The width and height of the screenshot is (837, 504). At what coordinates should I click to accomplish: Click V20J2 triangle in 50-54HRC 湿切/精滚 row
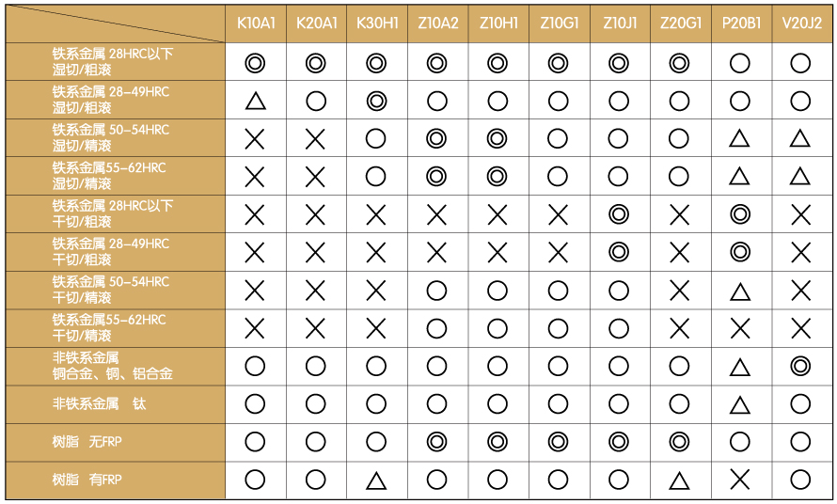[800, 139]
